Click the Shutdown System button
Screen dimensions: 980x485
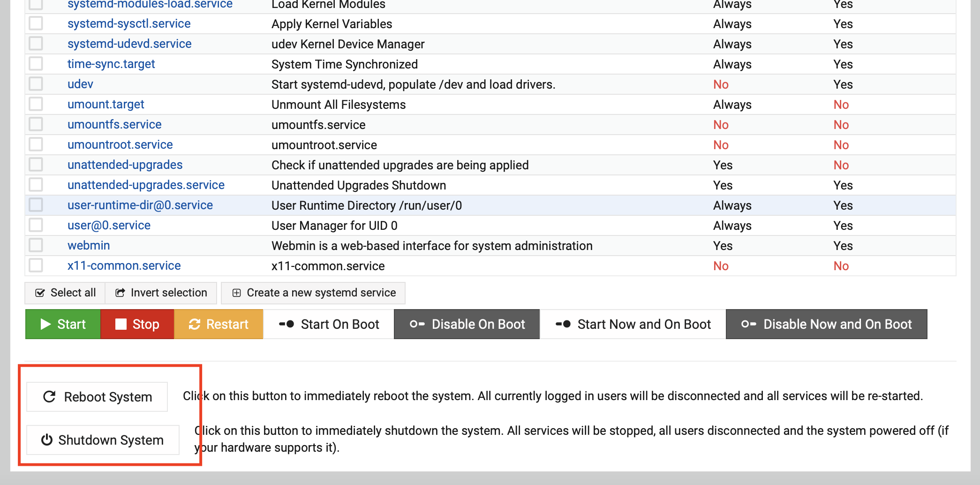(x=103, y=440)
